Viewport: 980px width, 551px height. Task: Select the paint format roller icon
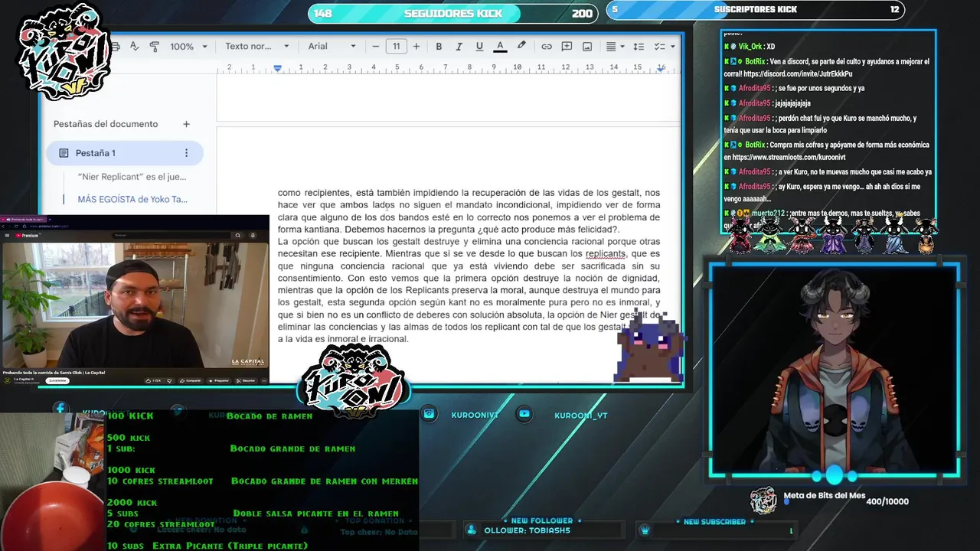(154, 47)
